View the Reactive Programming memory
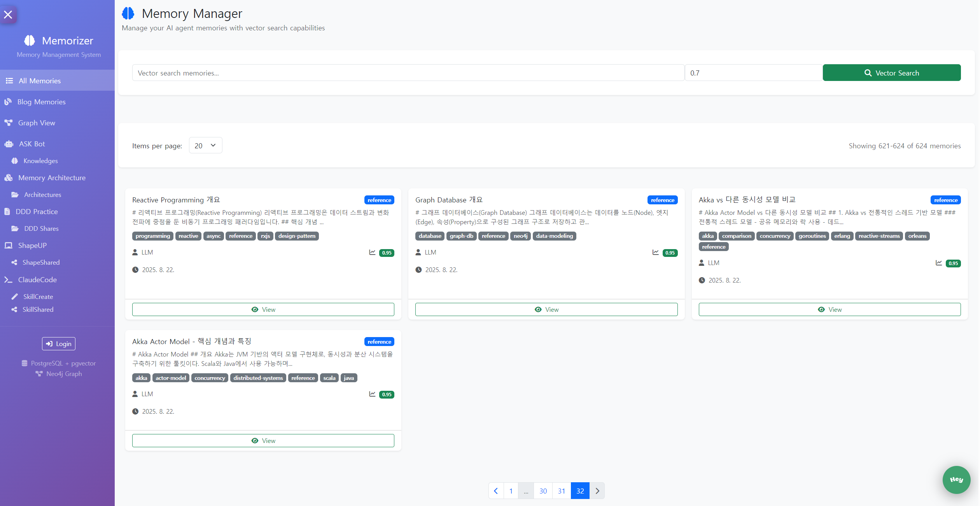Screen dimensions: 980x506 (263, 309)
